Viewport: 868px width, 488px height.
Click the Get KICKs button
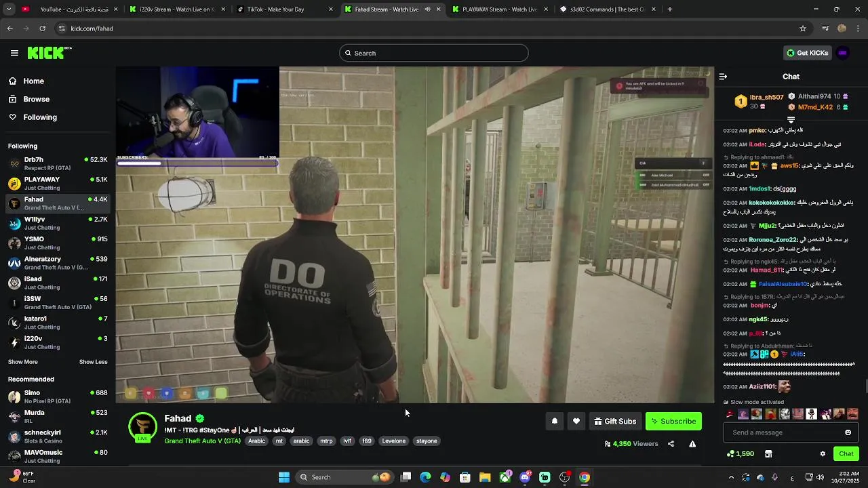(807, 53)
